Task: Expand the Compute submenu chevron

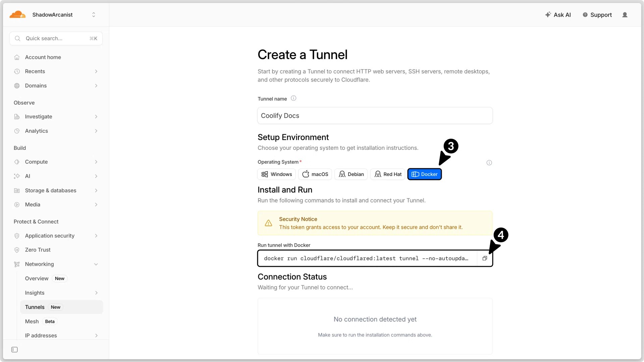Action: 96,162
